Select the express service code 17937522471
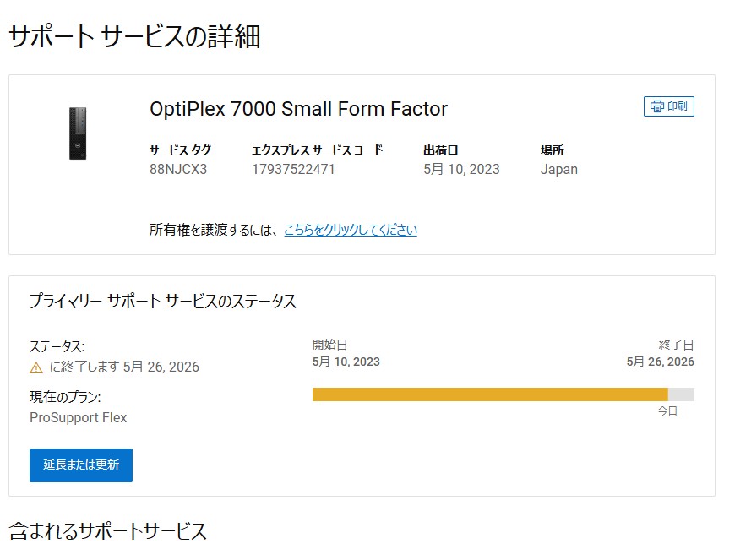The height and width of the screenshot is (560, 735). (x=293, y=169)
